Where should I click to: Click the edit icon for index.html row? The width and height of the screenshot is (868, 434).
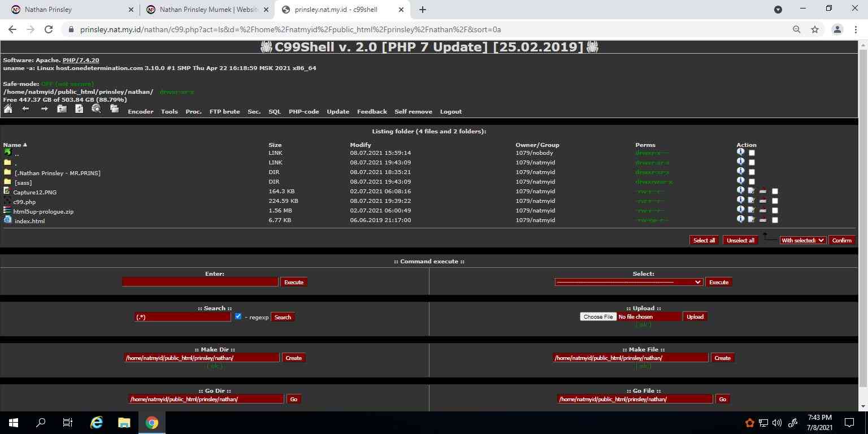[752, 219]
